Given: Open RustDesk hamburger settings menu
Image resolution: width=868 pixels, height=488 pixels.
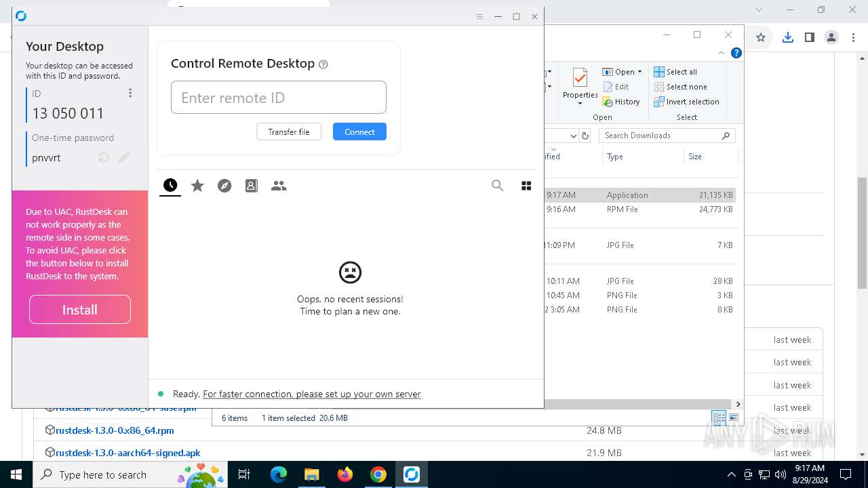Looking at the screenshot, I should (479, 16).
